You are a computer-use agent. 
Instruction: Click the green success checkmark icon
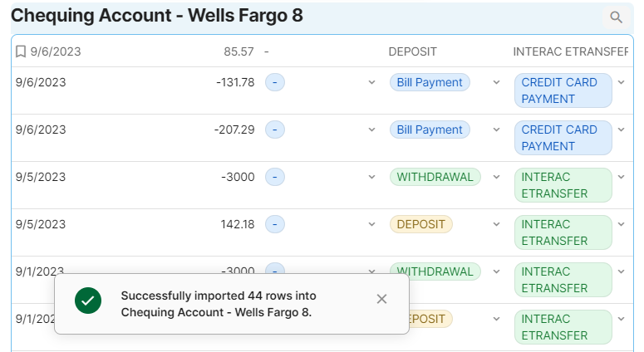click(x=88, y=300)
